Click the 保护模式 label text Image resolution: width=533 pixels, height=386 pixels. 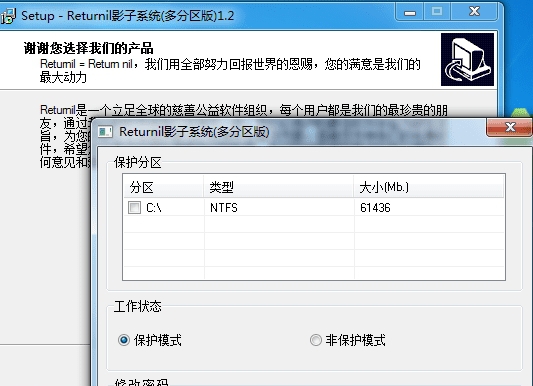tap(158, 340)
